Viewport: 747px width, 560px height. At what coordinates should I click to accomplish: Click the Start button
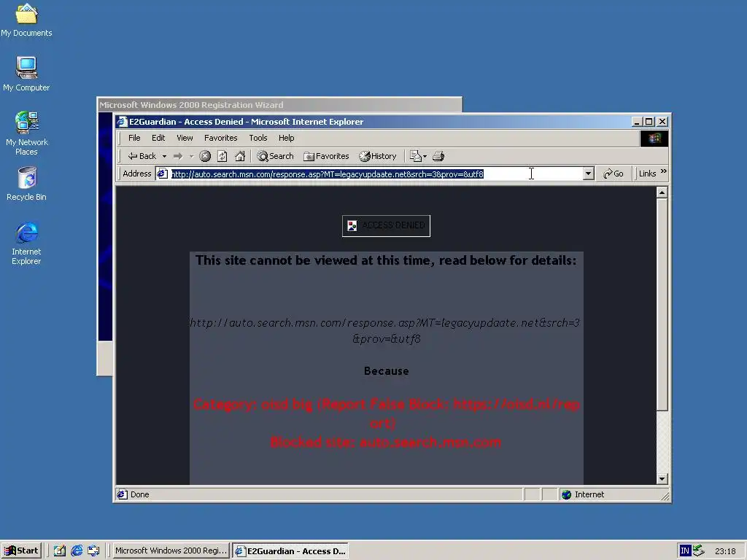tap(21, 551)
